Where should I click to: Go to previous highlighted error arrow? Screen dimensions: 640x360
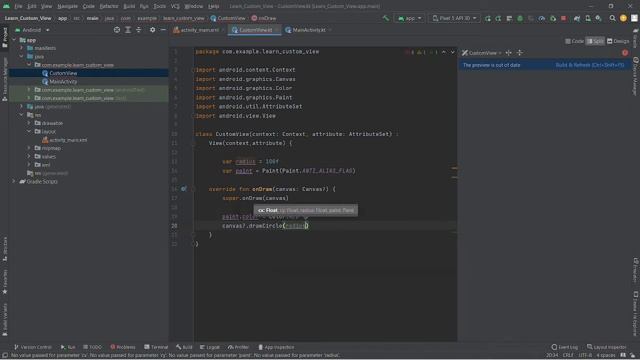pyautogui.click(x=444, y=52)
